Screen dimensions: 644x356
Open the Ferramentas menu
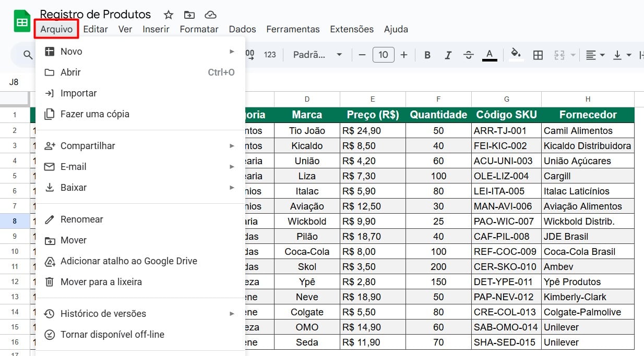tap(293, 29)
